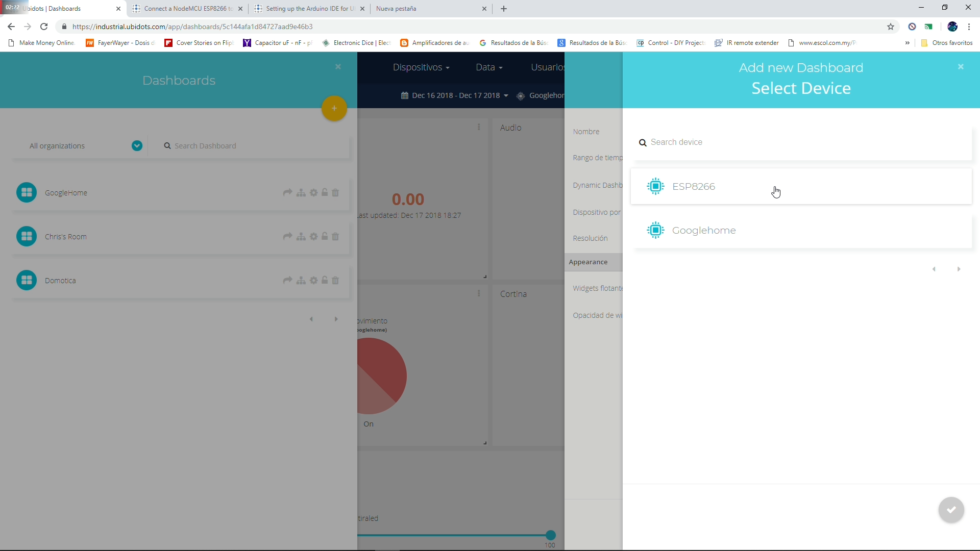Switch to Setting up the Arduino IDE tab
Viewport: 980px width, 551px height.
pos(309,9)
